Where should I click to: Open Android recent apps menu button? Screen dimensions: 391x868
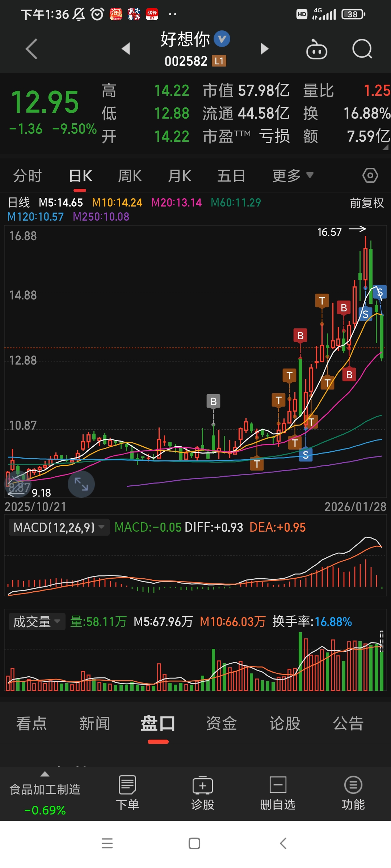click(107, 843)
